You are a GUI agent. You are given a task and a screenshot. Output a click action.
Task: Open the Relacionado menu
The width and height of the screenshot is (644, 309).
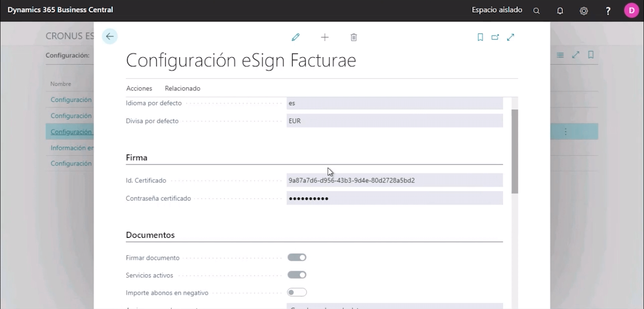(x=182, y=88)
